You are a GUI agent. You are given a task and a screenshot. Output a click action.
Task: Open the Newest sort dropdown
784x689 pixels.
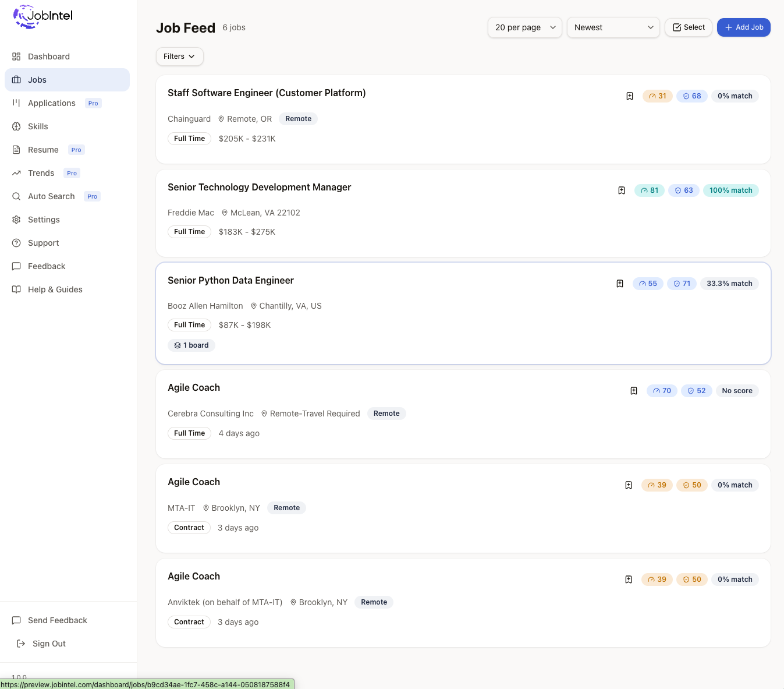pos(613,27)
